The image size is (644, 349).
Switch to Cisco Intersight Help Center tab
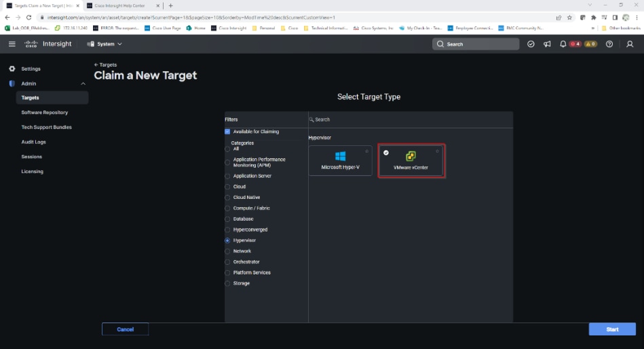click(119, 5)
